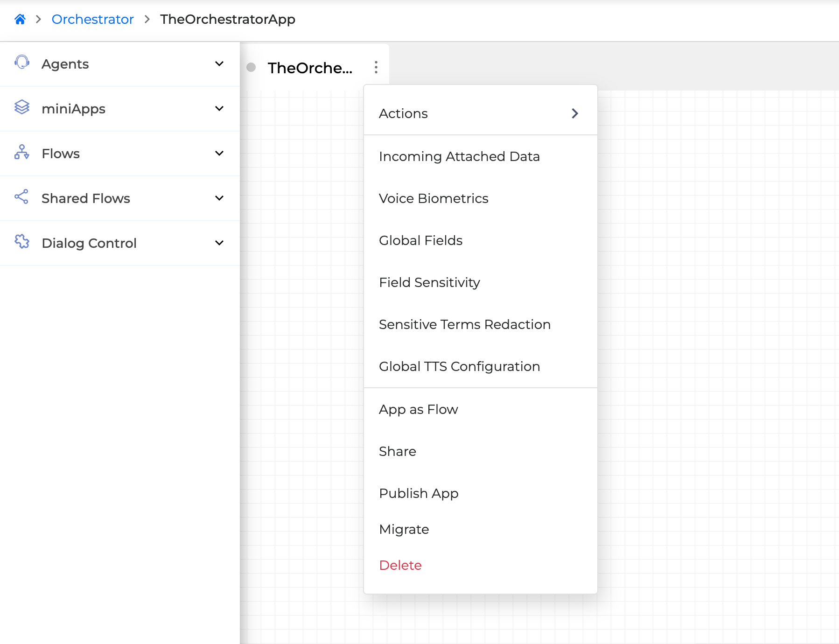Image resolution: width=839 pixels, height=644 pixels.
Task: Select the Agents headset icon
Action: pos(22,63)
